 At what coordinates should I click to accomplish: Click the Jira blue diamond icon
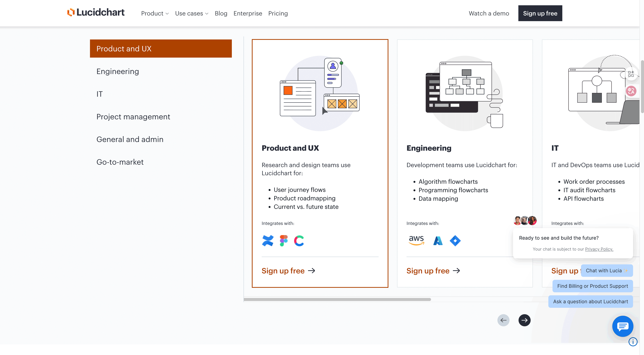455,241
